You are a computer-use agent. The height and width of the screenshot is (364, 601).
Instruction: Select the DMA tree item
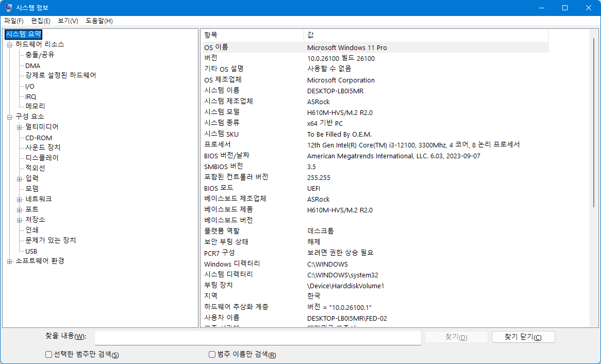point(32,65)
